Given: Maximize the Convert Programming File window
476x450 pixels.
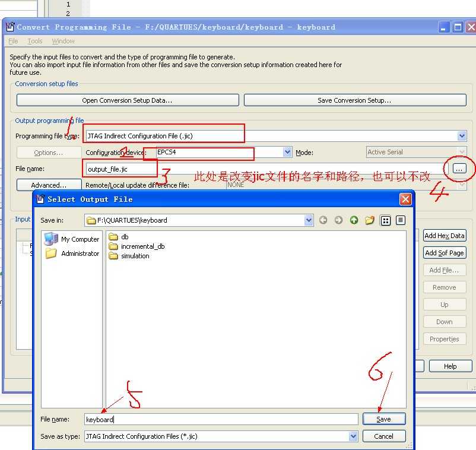Looking at the screenshot, I should click(458, 27).
